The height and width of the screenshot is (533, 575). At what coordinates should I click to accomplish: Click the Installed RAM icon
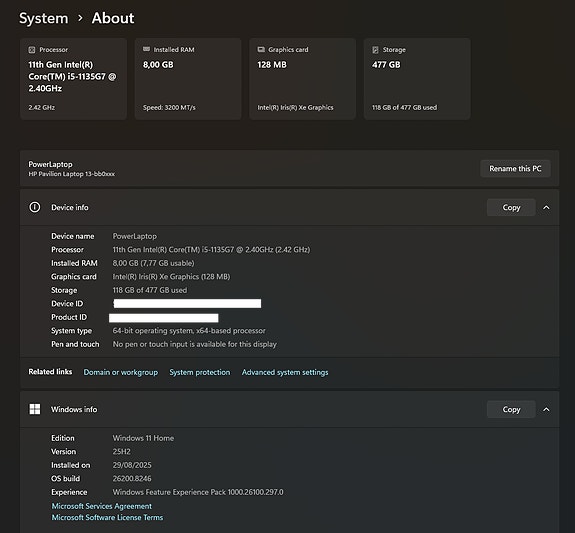146,49
